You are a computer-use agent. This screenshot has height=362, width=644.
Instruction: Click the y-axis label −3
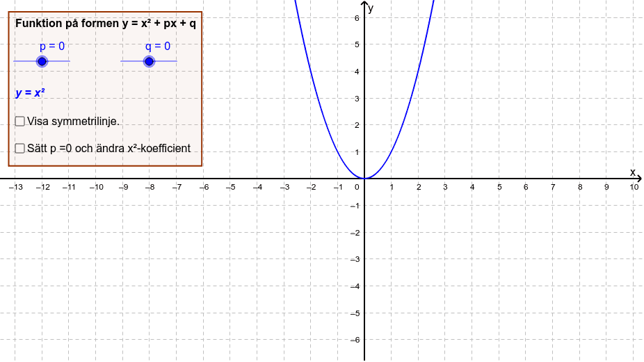[355, 259]
